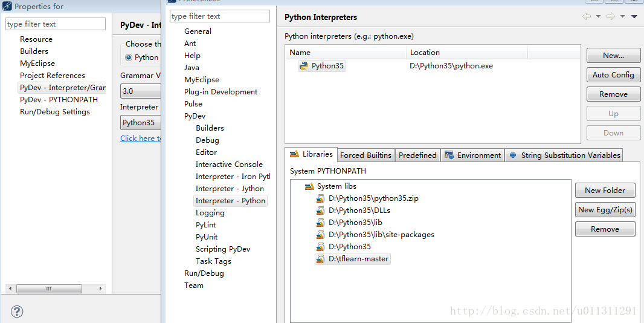Viewport: 644px width, 323px height.
Task: Select Help in Preferences tree
Action: click(x=192, y=56)
